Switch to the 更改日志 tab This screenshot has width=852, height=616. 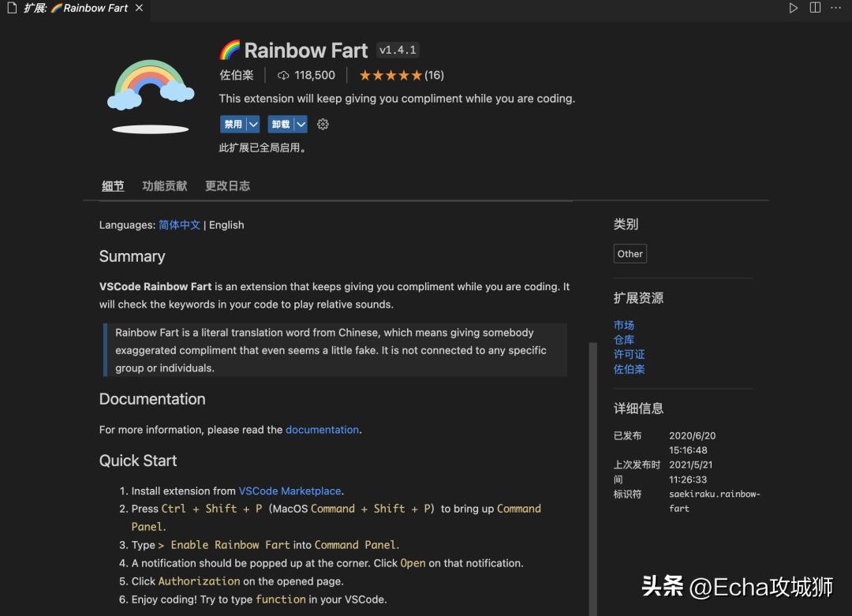pos(227,186)
